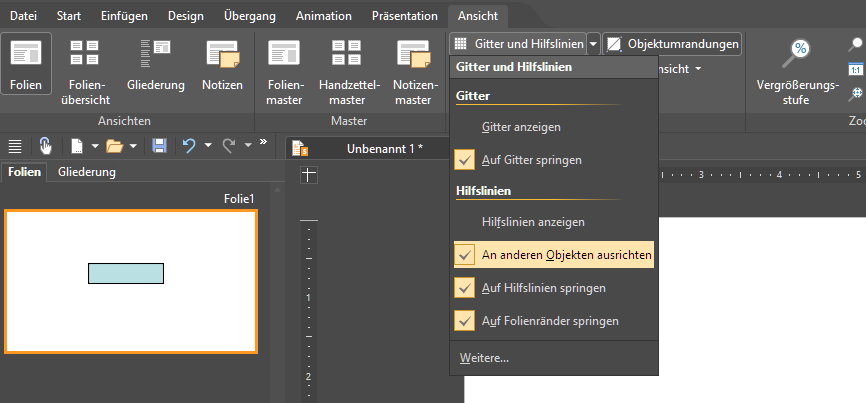The height and width of the screenshot is (403, 866).
Task: Switch to the Übergang ribbon tab
Action: 250,16
